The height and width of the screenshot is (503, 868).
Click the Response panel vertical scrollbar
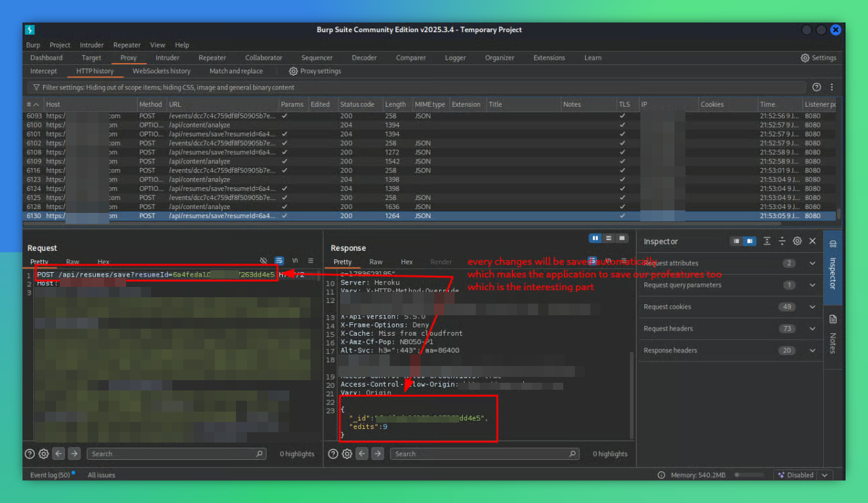(632, 396)
